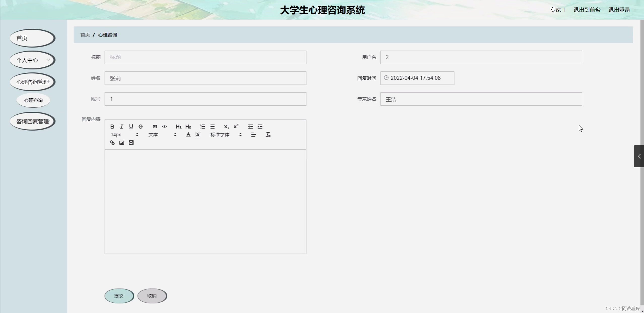Insert a blockquote in the editor
Viewport: 644px width, 313px height.
point(155,127)
